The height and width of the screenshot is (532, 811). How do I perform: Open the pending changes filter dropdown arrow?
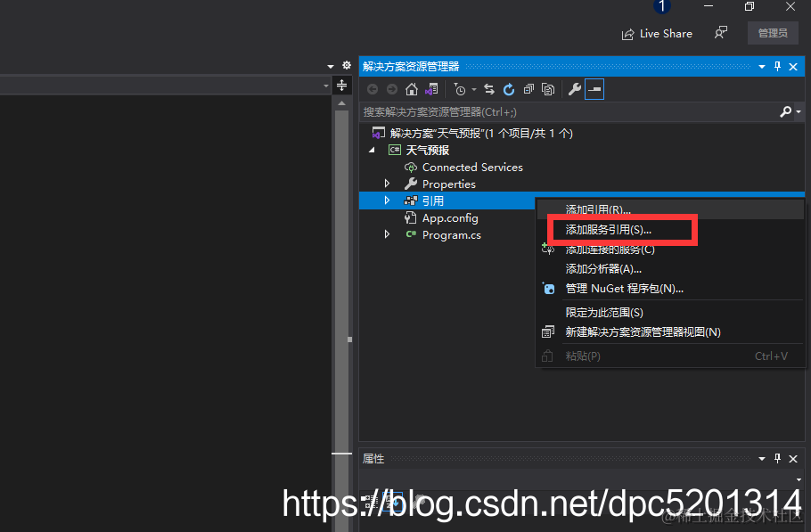pos(474,90)
